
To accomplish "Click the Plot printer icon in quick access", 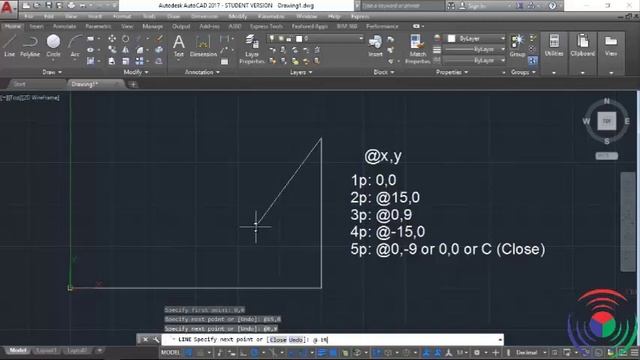I will click(71, 5).
